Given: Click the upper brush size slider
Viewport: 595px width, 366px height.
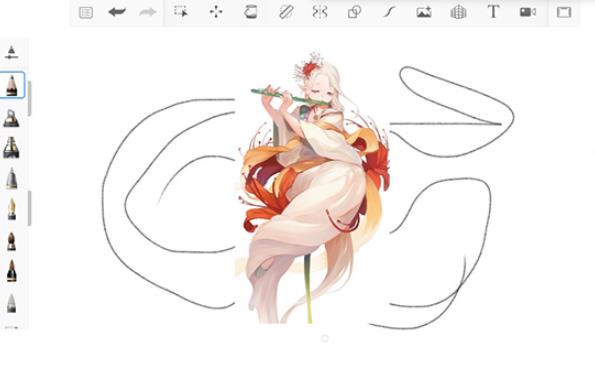Looking at the screenshot, I should [x=30, y=99].
